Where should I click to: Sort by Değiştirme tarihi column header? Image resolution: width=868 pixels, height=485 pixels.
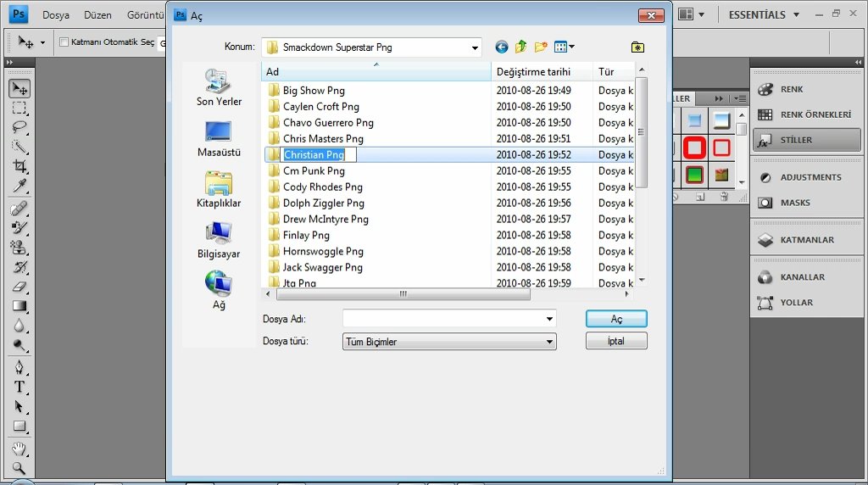(542, 71)
